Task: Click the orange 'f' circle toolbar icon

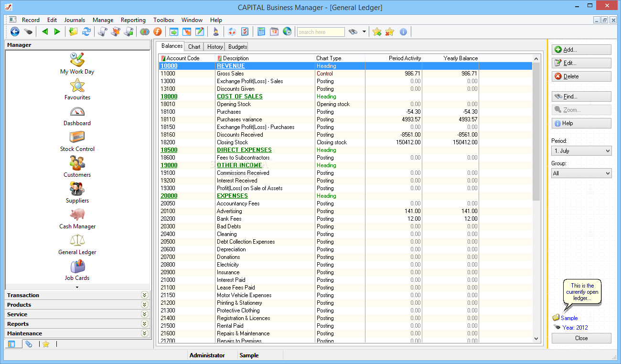Action: pyautogui.click(x=158, y=32)
